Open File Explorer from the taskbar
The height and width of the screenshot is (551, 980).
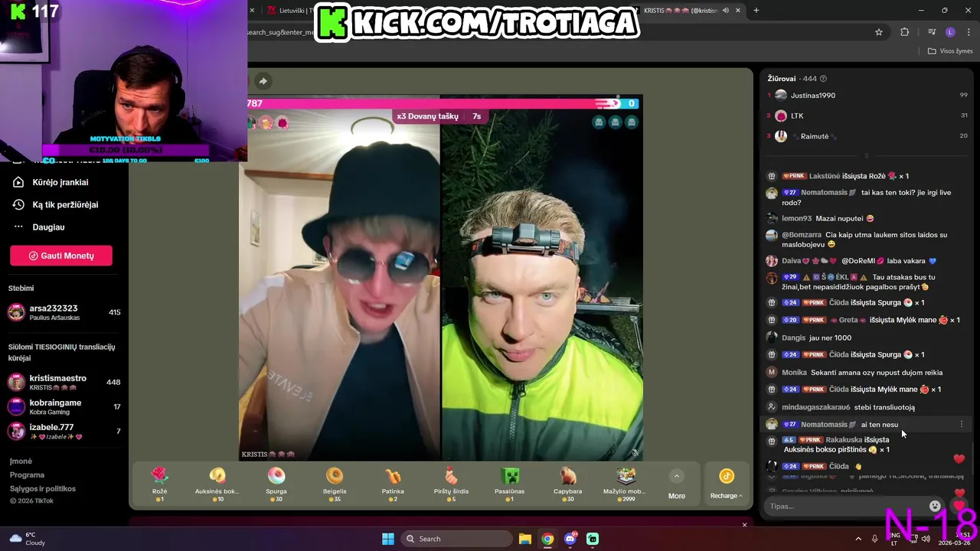pyautogui.click(x=524, y=539)
